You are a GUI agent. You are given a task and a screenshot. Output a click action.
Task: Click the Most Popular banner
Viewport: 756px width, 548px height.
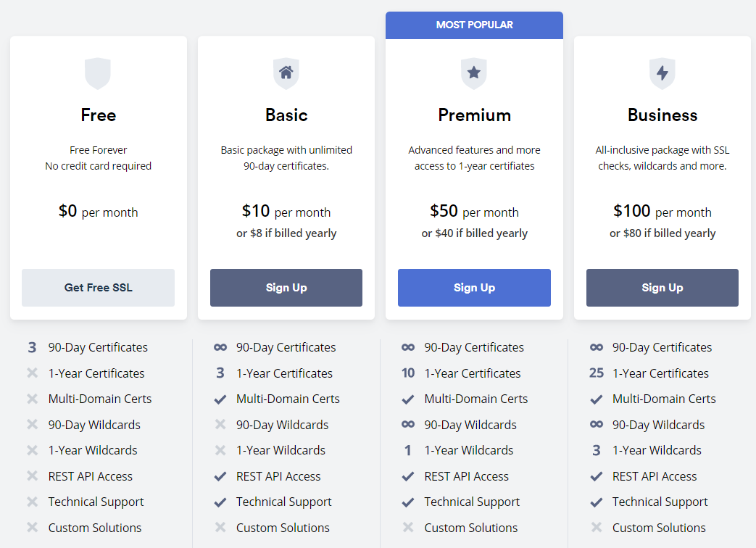pos(474,25)
